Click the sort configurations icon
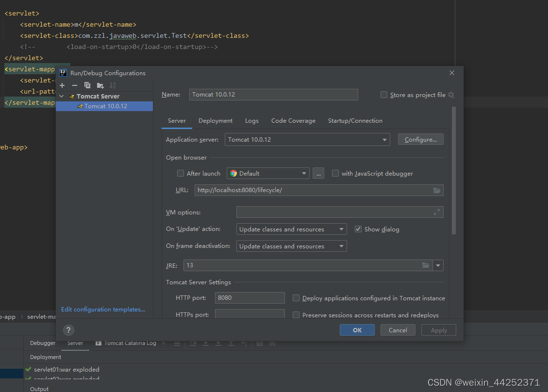 click(113, 85)
